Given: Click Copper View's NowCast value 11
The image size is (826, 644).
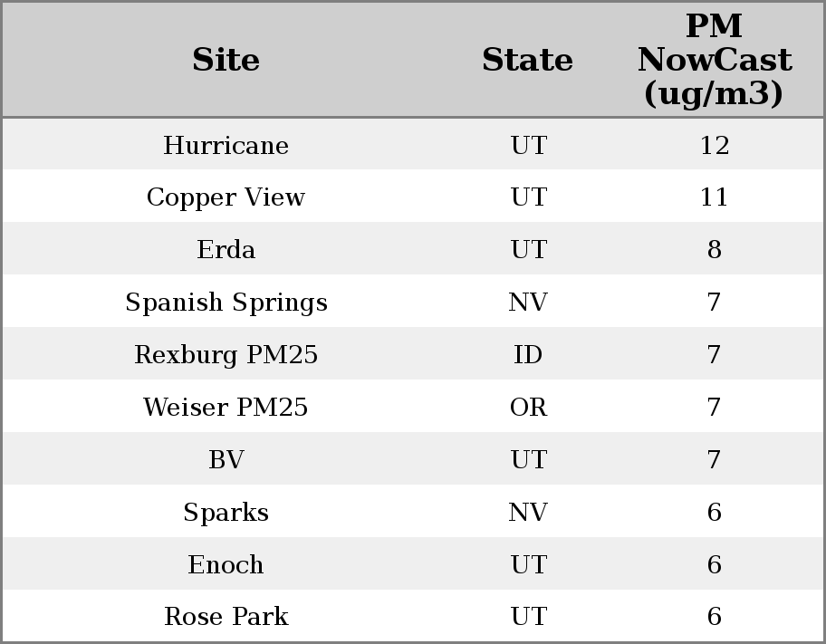Looking at the screenshot, I should click(714, 197).
